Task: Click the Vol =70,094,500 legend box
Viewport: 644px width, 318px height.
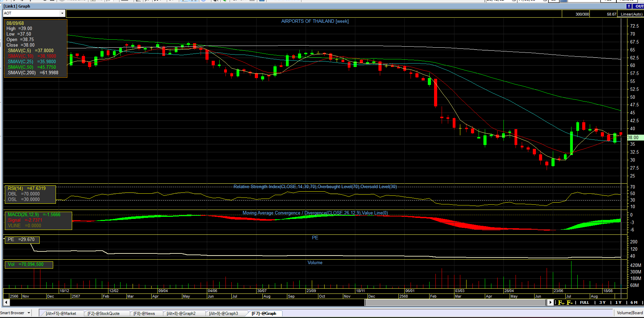Action: point(28,264)
